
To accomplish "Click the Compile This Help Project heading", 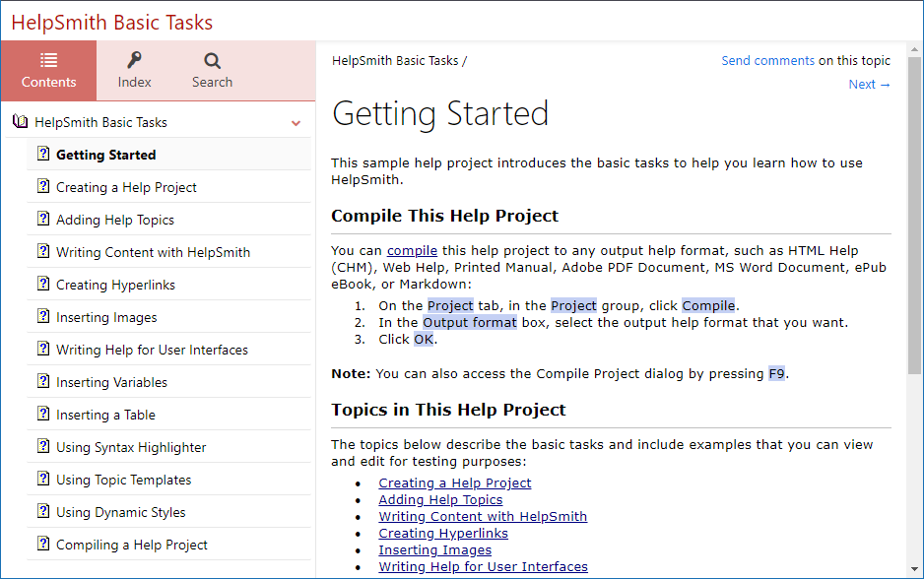I will pyautogui.click(x=444, y=216).
